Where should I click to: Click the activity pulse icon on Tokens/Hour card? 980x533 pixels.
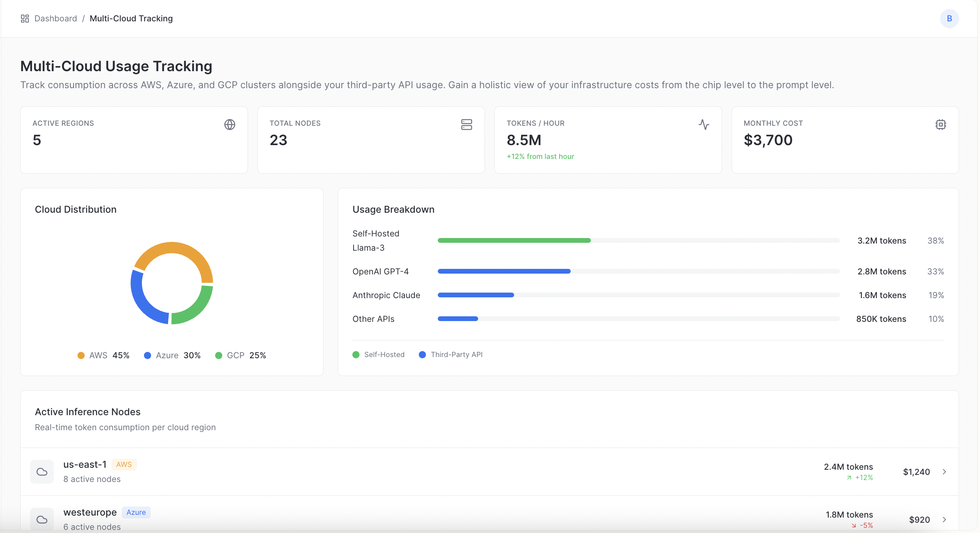[704, 125]
